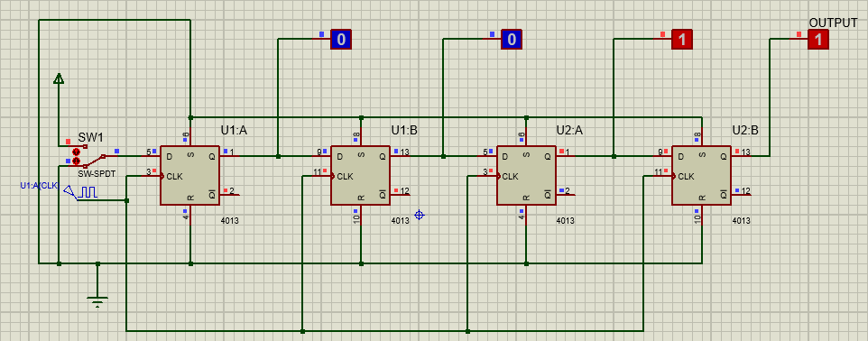
Task: Click the wire junction above U1:A set pin
Action: (189, 117)
